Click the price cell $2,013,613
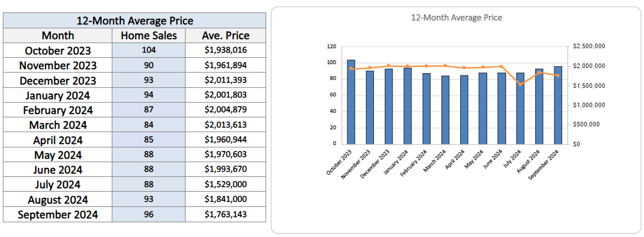 pyautogui.click(x=225, y=125)
